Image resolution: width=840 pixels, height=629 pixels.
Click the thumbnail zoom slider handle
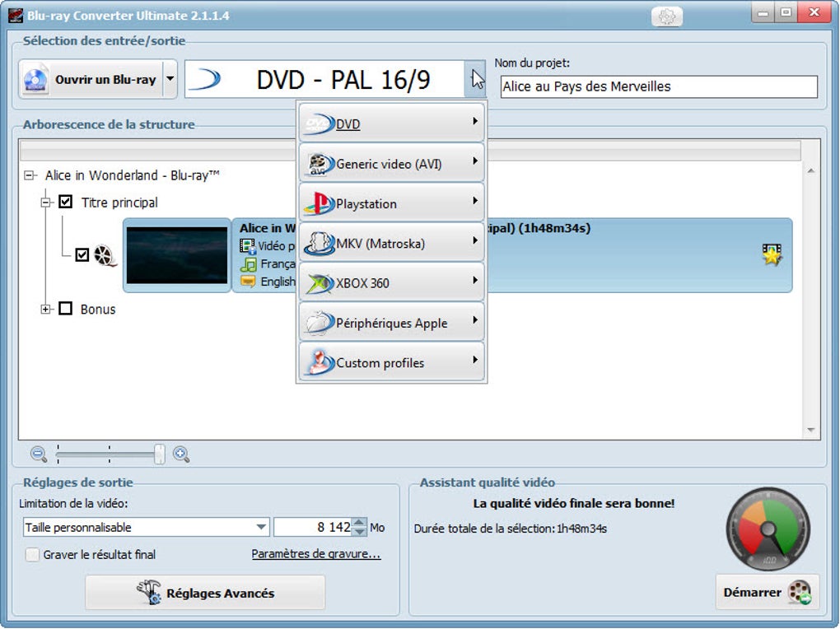click(x=159, y=454)
